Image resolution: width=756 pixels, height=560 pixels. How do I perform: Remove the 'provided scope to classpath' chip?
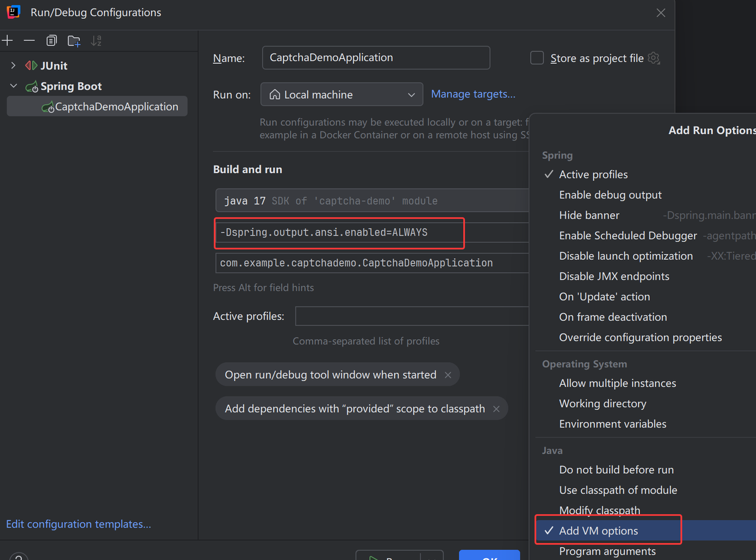pyautogui.click(x=496, y=409)
